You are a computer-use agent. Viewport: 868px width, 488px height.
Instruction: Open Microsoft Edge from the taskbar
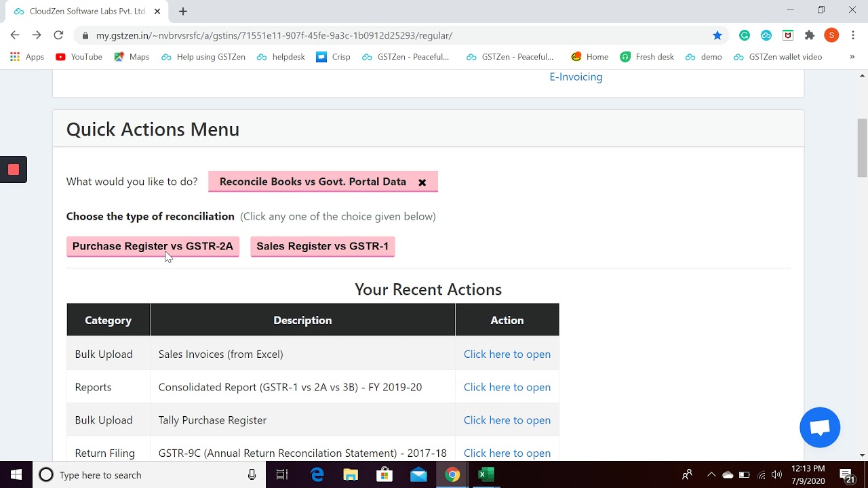pyautogui.click(x=317, y=474)
